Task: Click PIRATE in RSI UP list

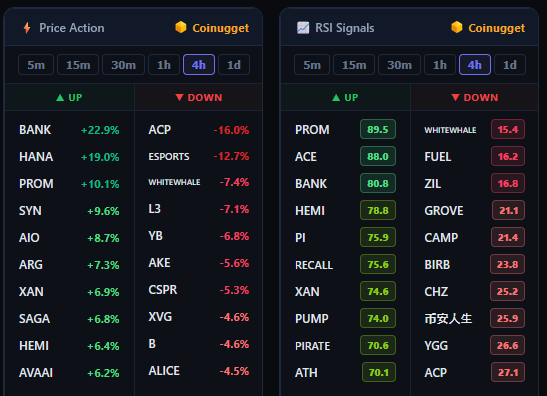Action: pos(313,346)
